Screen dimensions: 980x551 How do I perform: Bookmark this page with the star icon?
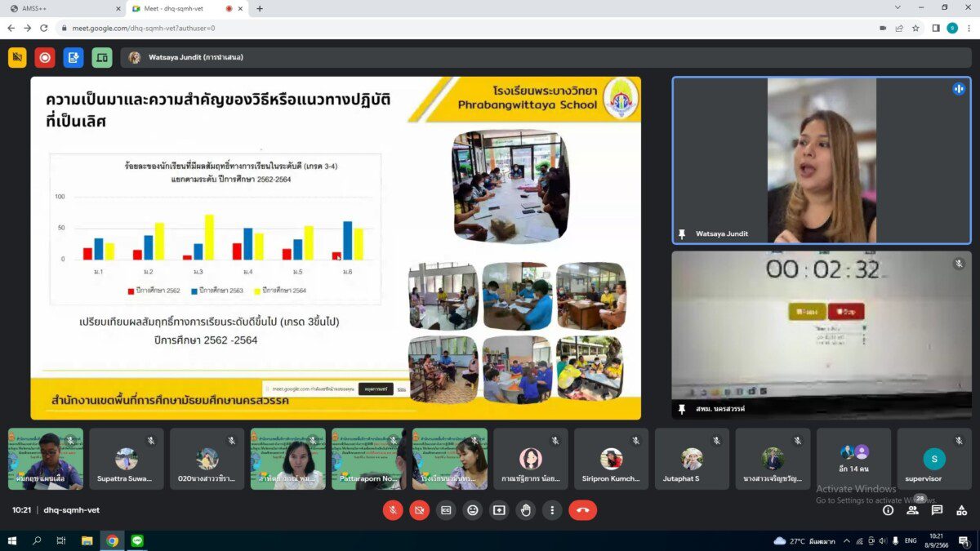[915, 28]
